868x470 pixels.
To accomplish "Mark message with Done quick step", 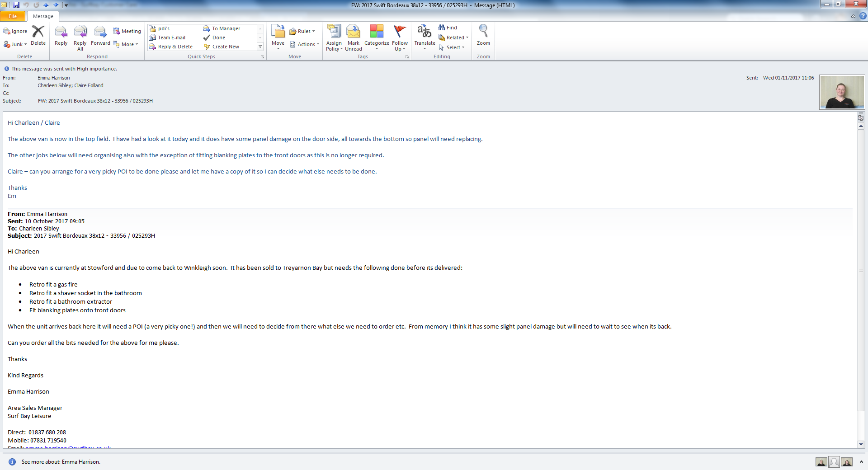I will 214,38.
